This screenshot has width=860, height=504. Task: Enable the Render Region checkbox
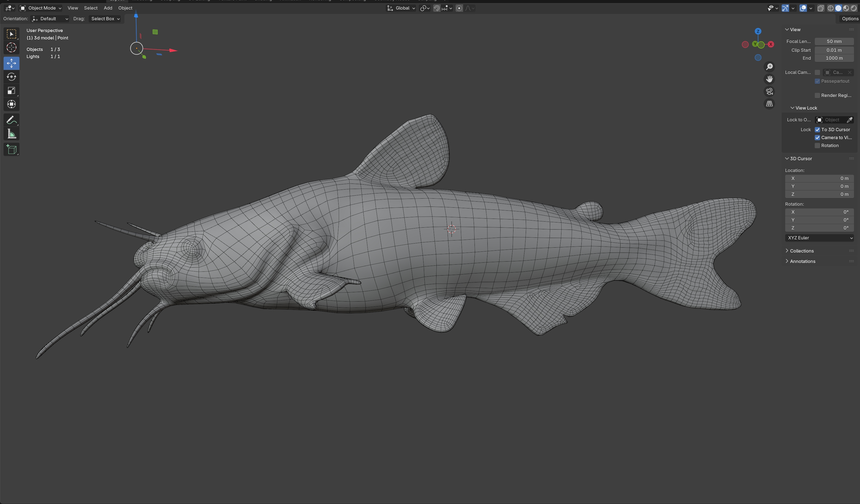[x=817, y=96]
